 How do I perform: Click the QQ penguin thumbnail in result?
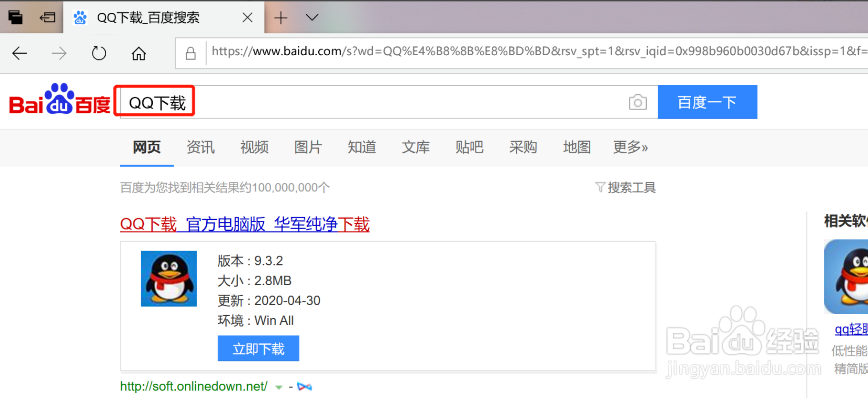click(x=169, y=279)
